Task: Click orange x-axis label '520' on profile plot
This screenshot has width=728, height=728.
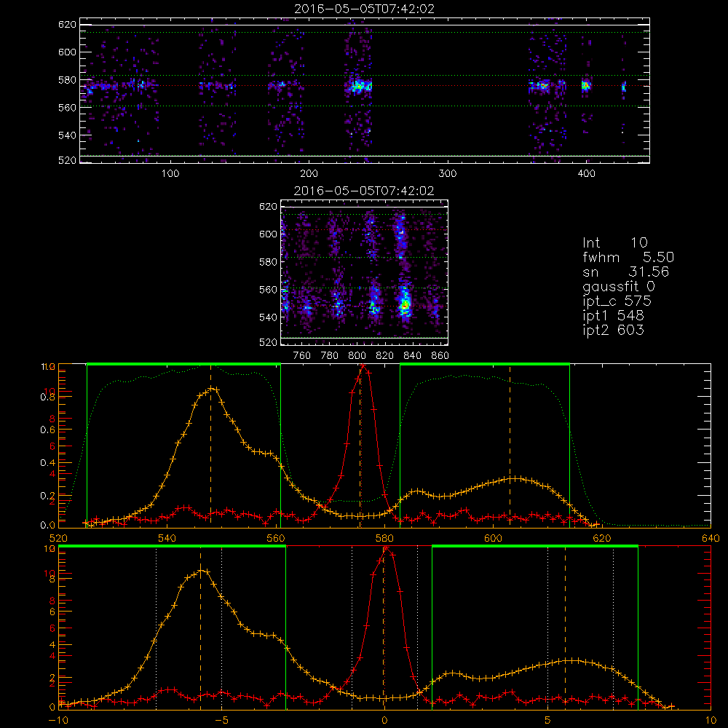Action: click(x=58, y=538)
